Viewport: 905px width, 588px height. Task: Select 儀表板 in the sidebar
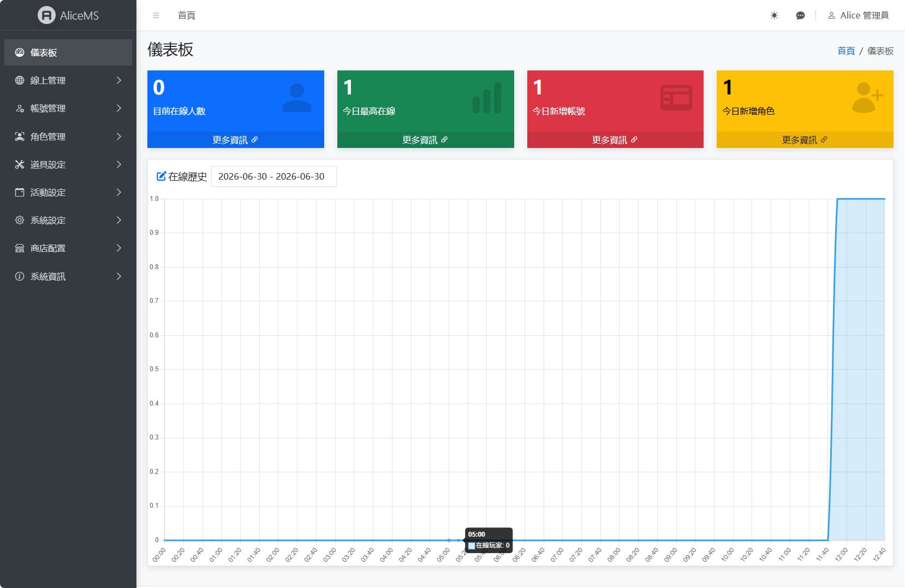tap(68, 52)
